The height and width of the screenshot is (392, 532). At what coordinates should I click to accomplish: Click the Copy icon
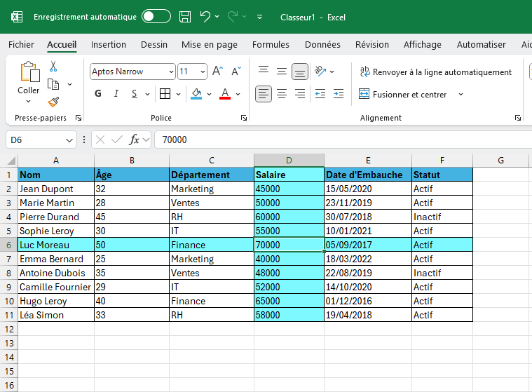coord(53,84)
